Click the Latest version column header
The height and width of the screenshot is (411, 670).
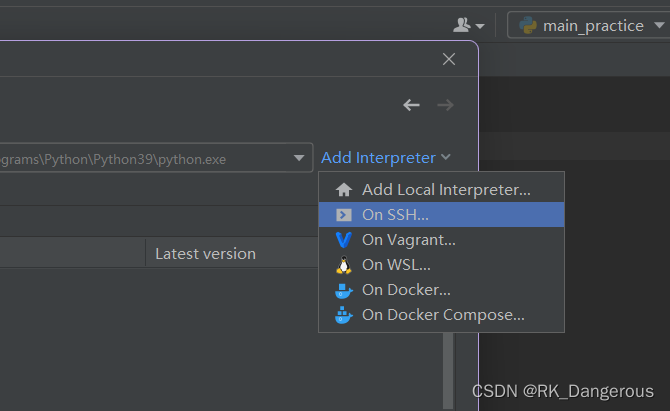click(x=232, y=253)
